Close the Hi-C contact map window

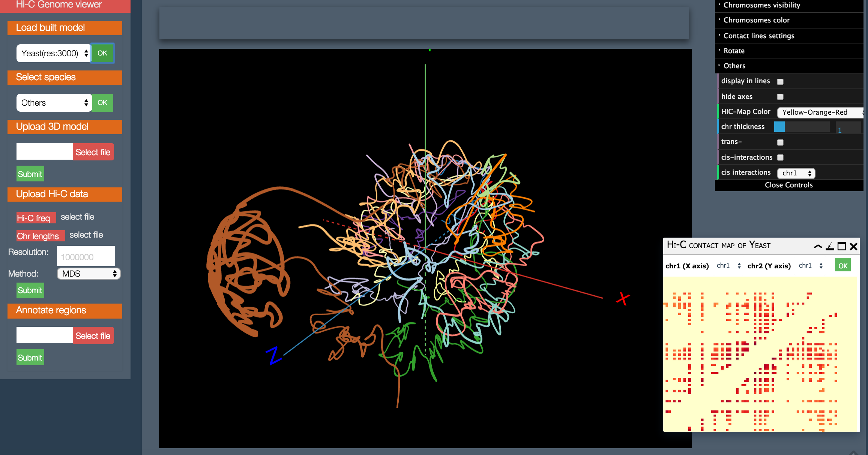[854, 246]
